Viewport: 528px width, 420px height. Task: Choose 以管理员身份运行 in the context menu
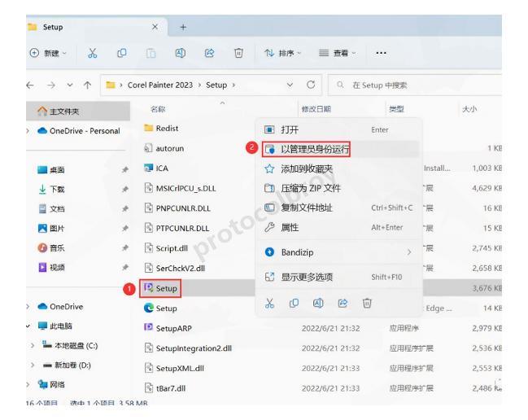(x=340, y=149)
